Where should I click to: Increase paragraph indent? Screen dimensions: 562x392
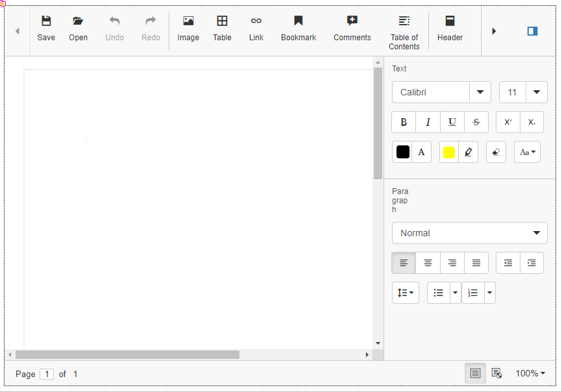[532, 263]
